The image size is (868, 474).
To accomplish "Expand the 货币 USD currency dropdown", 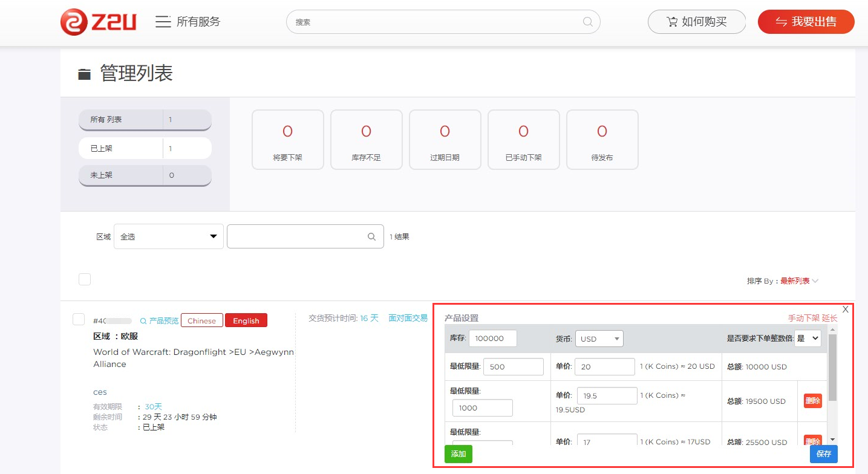I will pos(599,339).
